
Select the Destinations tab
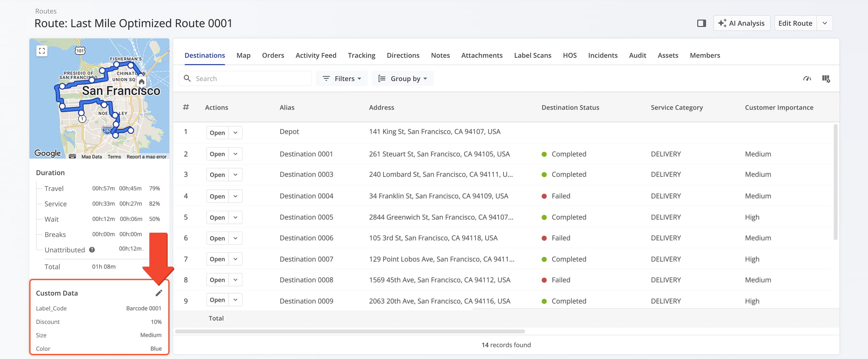coord(205,55)
